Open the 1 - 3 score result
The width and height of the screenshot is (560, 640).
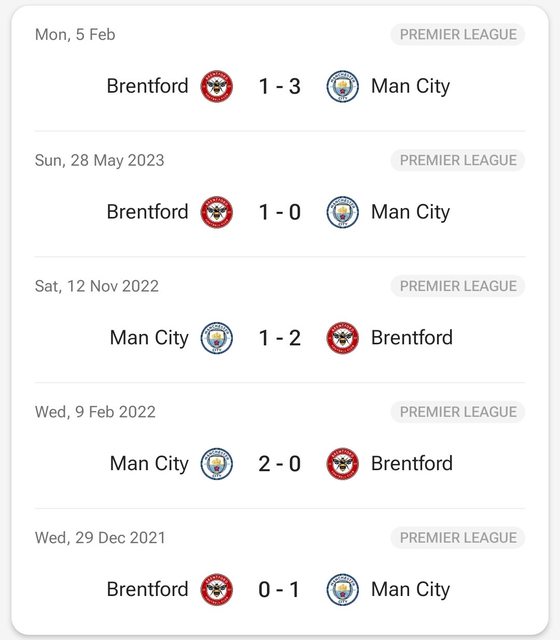280,87
